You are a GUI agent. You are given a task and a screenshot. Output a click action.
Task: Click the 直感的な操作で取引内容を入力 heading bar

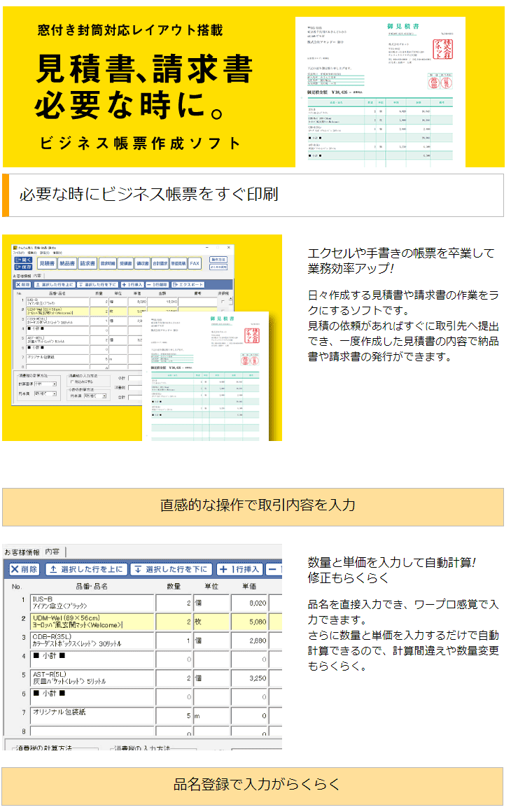coord(253,507)
